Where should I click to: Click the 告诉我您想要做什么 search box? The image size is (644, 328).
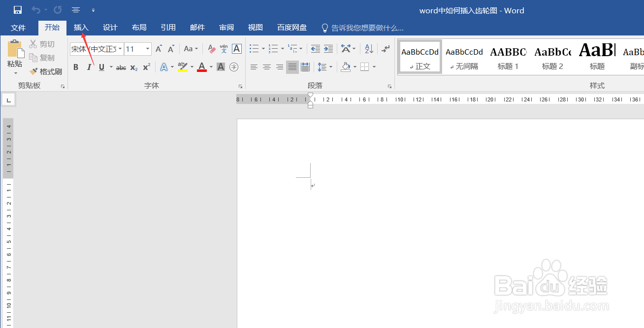tap(362, 28)
